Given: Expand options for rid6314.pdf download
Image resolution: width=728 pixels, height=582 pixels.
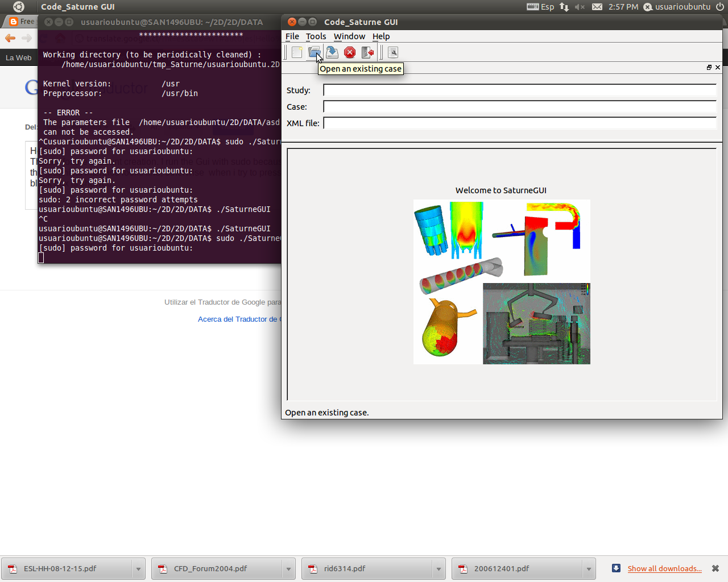Looking at the screenshot, I should pos(439,569).
